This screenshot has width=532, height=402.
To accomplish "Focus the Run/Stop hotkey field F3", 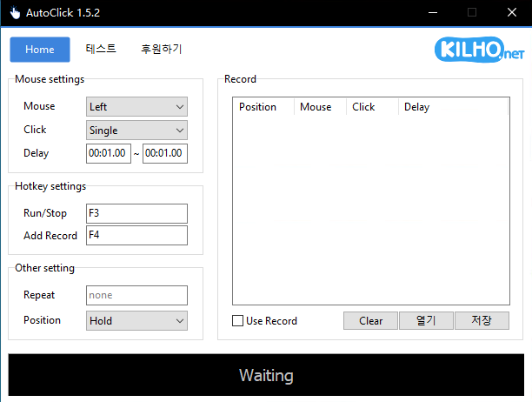I will tap(136, 213).
